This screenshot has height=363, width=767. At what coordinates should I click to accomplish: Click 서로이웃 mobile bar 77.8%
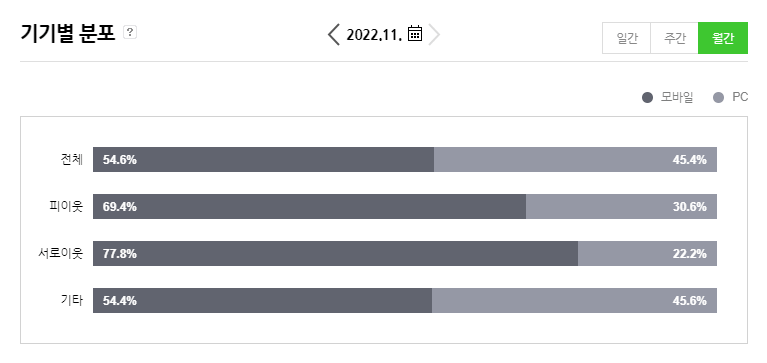(336, 253)
